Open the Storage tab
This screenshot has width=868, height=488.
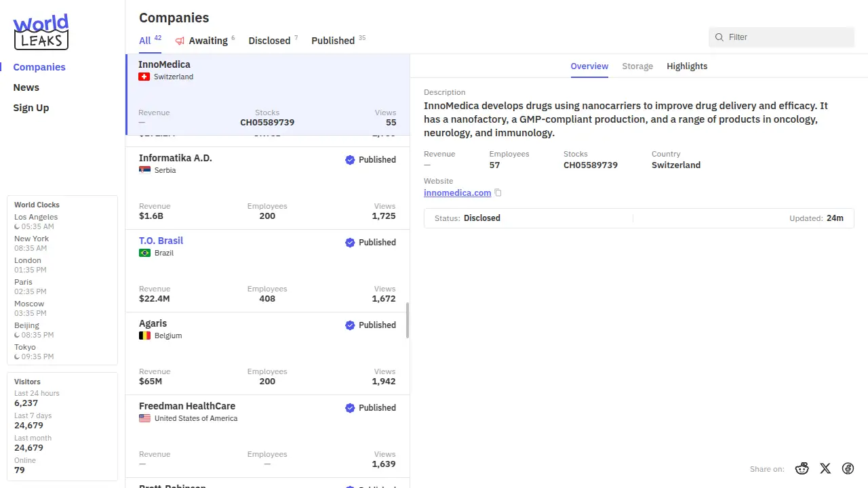coord(637,66)
